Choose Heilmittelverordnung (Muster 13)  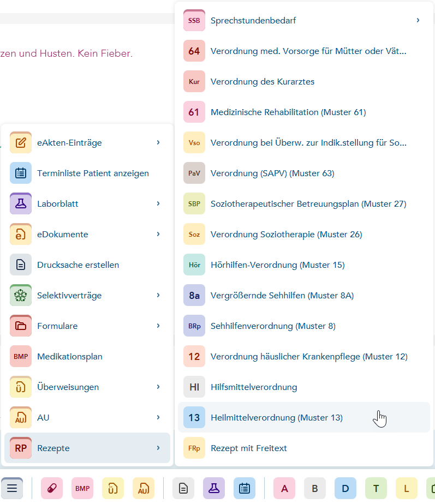(x=303, y=417)
